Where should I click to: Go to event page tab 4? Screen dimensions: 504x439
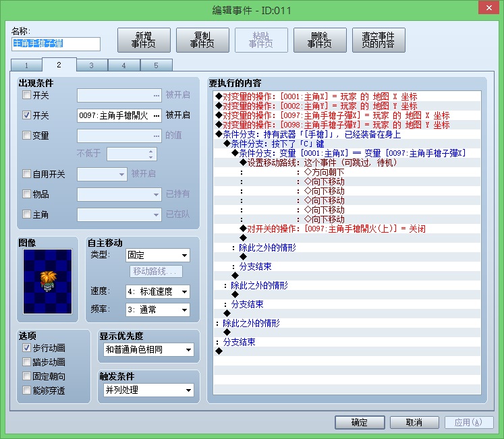click(x=123, y=65)
